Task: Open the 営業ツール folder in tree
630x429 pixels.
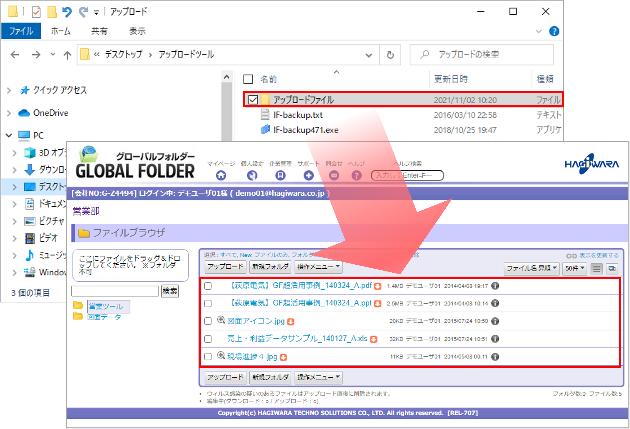Action: [x=106, y=306]
